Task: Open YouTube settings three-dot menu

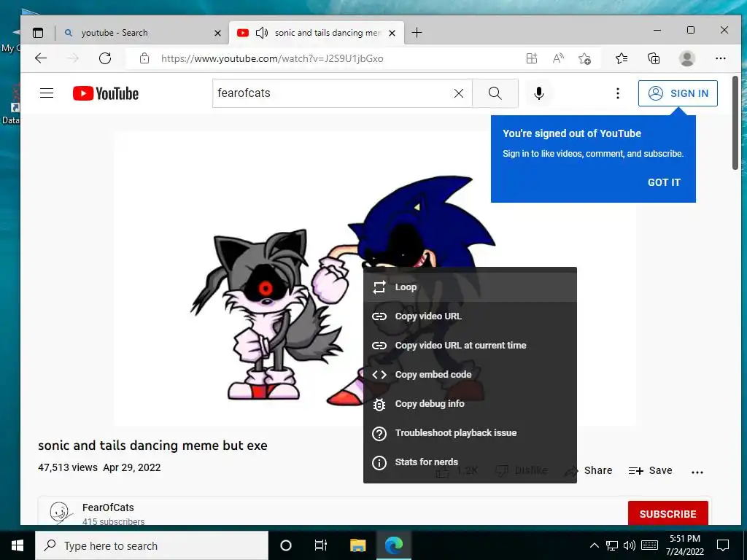Action: point(617,93)
